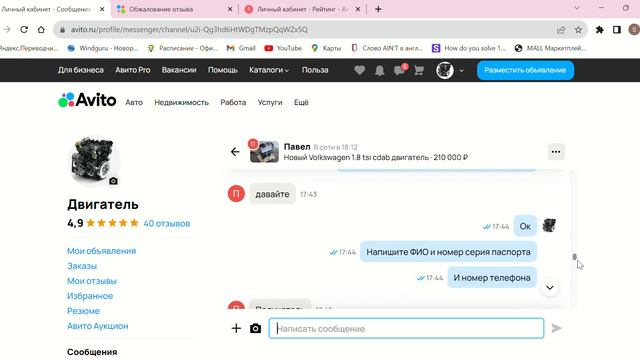Close the Обжалование отзыва tab
This screenshot has width=640, height=360.
(230, 9)
